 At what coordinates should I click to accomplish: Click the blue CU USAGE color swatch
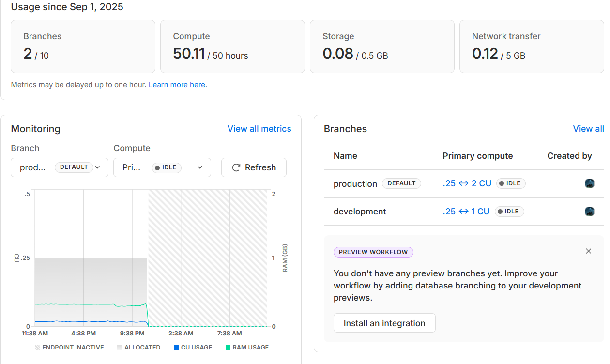[176, 348]
